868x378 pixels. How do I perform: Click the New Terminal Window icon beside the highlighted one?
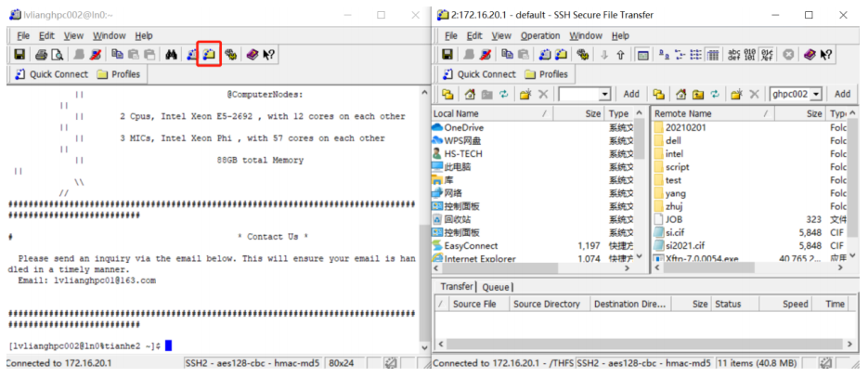click(191, 55)
